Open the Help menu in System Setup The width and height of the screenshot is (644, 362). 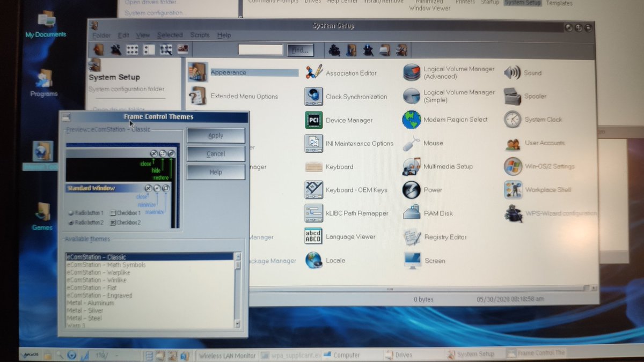coord(224,35)
